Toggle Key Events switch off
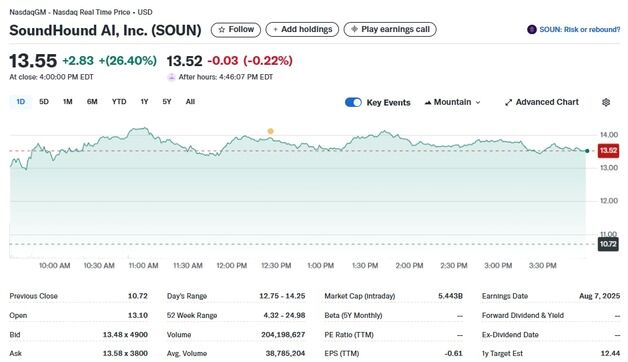The width and height of the screenshot is (628, 362). coord(353,103)
